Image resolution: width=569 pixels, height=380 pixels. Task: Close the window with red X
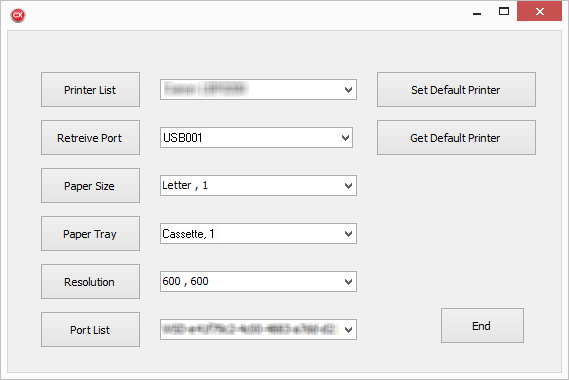click(x=539, y=11)
